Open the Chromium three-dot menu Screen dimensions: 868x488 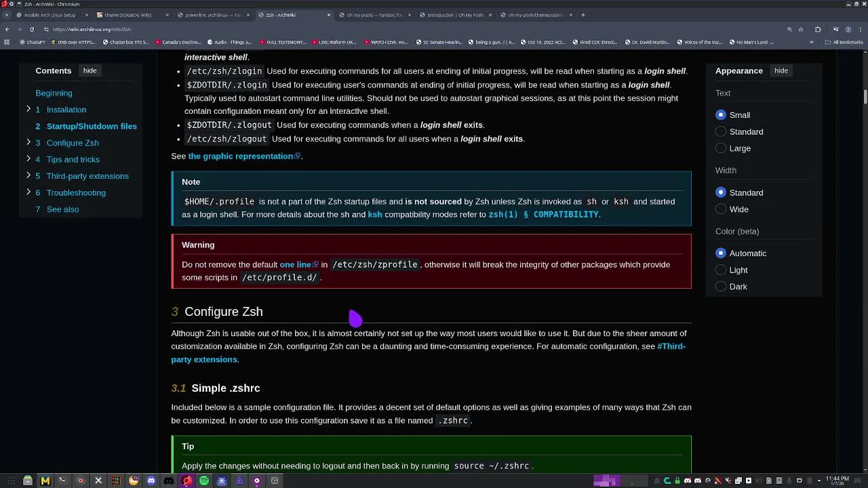861,29
